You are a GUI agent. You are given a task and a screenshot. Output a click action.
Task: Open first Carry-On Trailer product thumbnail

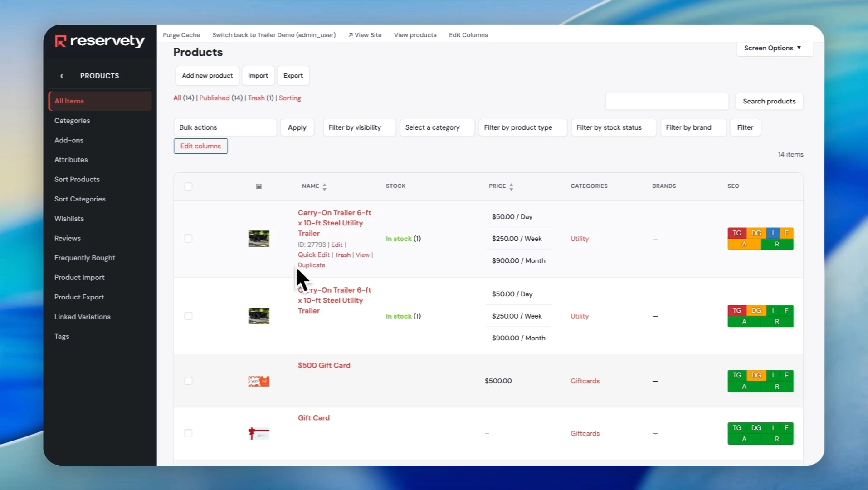click(259, 239)
